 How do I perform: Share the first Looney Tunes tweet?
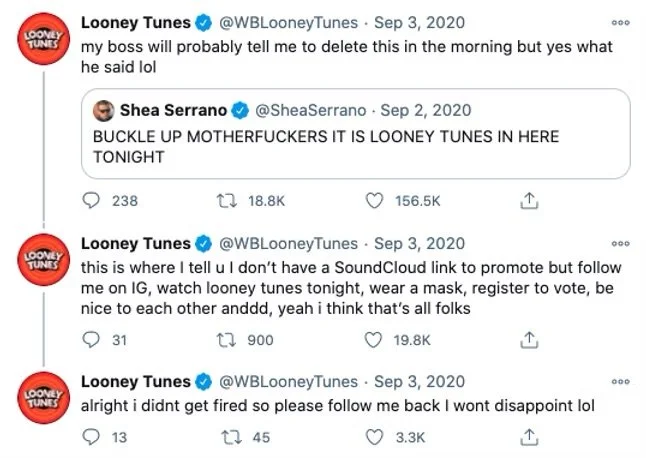tap(526, 201)
